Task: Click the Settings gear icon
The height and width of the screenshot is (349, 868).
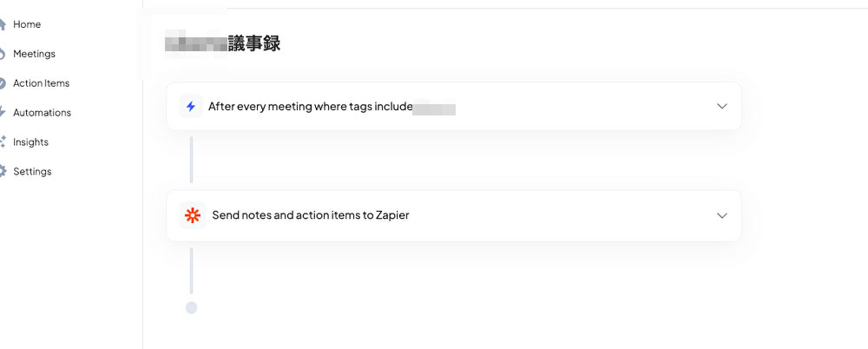Action: coord(3,171)
